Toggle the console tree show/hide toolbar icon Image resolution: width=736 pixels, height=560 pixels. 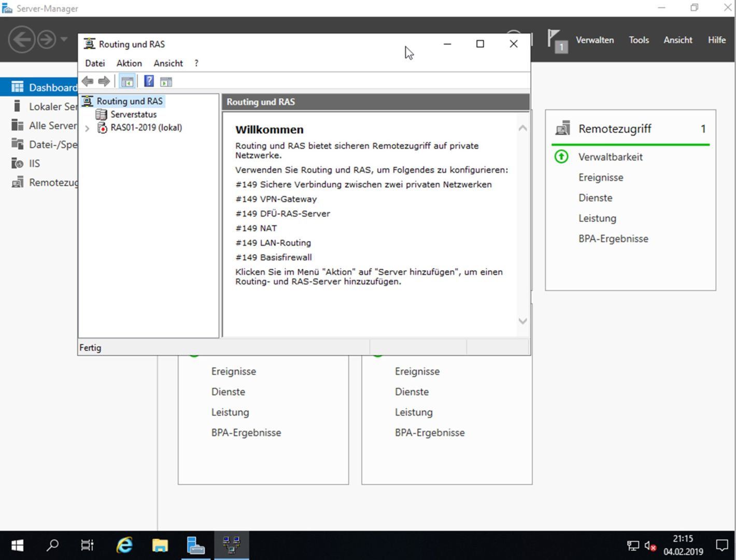(x=127, y=81)
